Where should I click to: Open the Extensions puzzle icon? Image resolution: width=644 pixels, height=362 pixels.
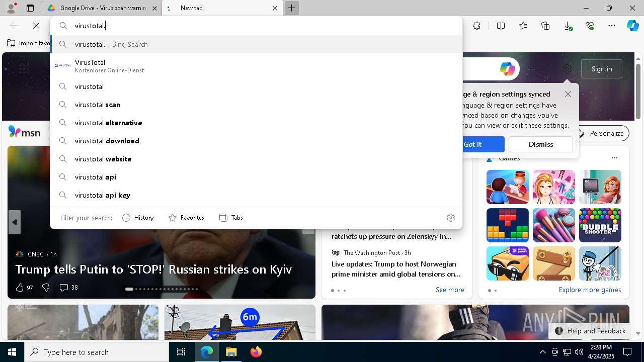click(476, 26)
